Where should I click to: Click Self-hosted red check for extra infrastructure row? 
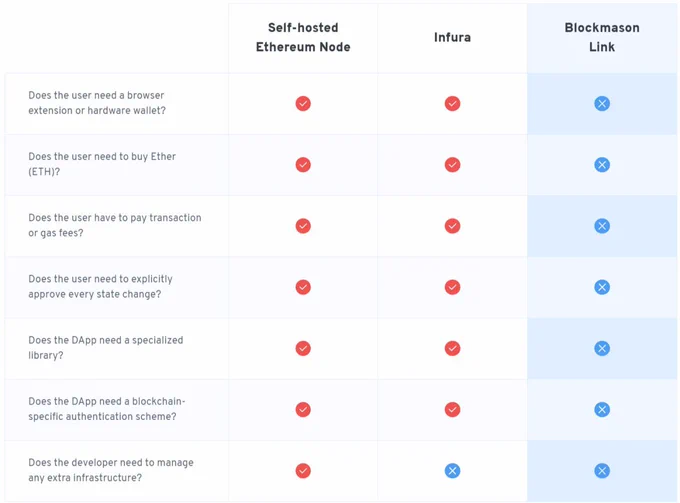coord(303,471)
